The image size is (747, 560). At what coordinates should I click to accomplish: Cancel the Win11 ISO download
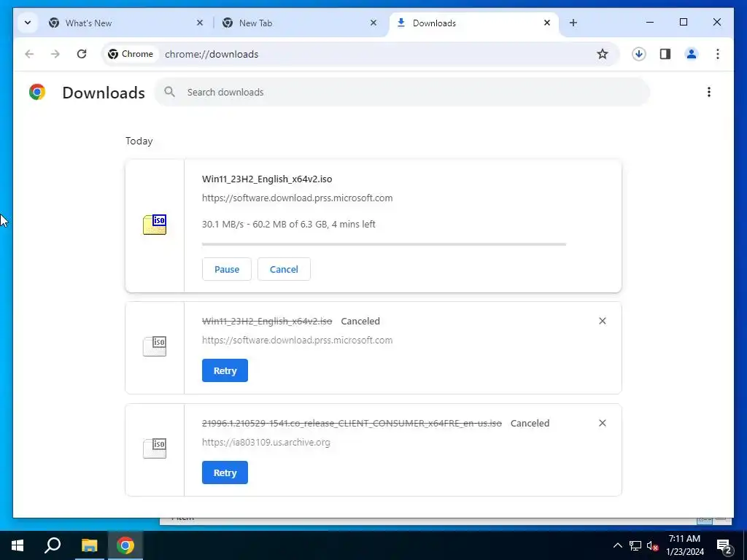[x=284, y=269]
